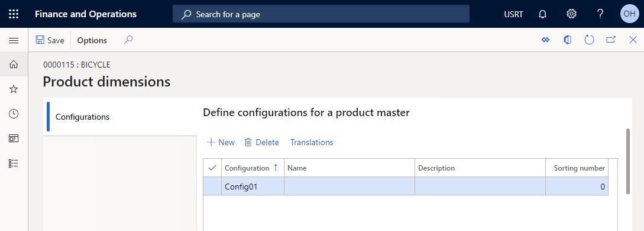Open the app launcher waffle icon
644x231 pixels.
coord(14,14)
